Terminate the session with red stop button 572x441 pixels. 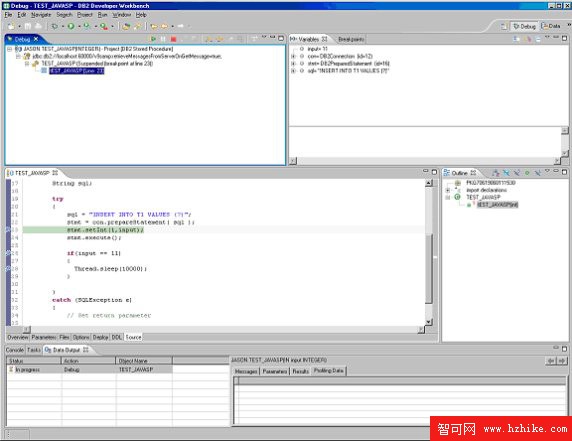click(173, 39)
